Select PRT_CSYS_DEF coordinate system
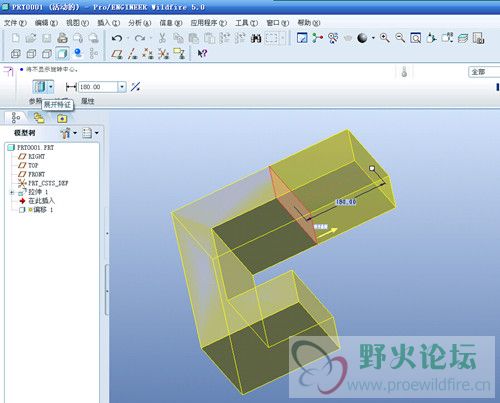The height and width of the screenshot is (403, 500). pos(43,183)
